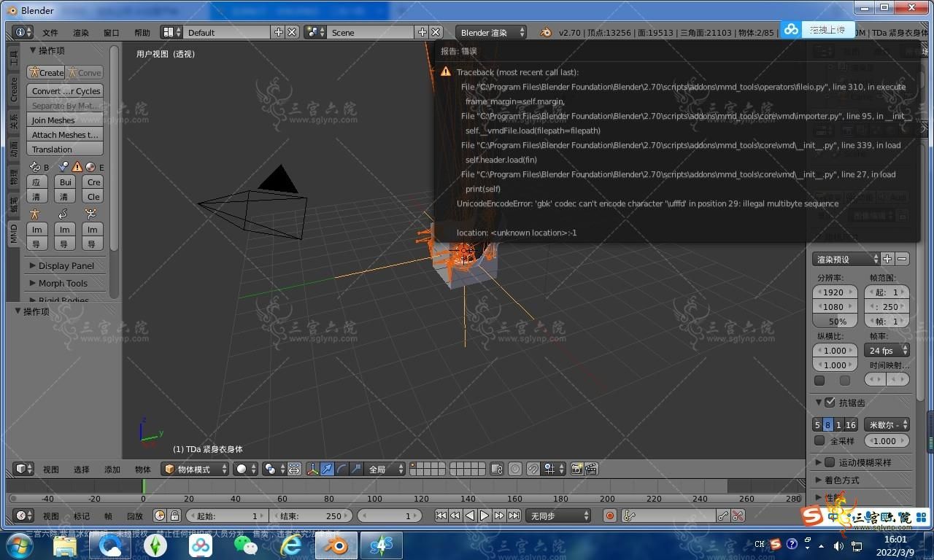Viewport: 934px width, 560px height.
Task: Toggle manipulate center points icon
Action: pyautogui.click(x=294, y=469)
